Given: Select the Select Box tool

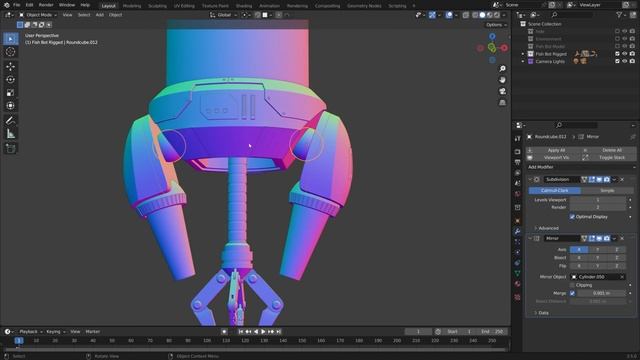Looking at the screenshot, I should (x=11, y=39).
